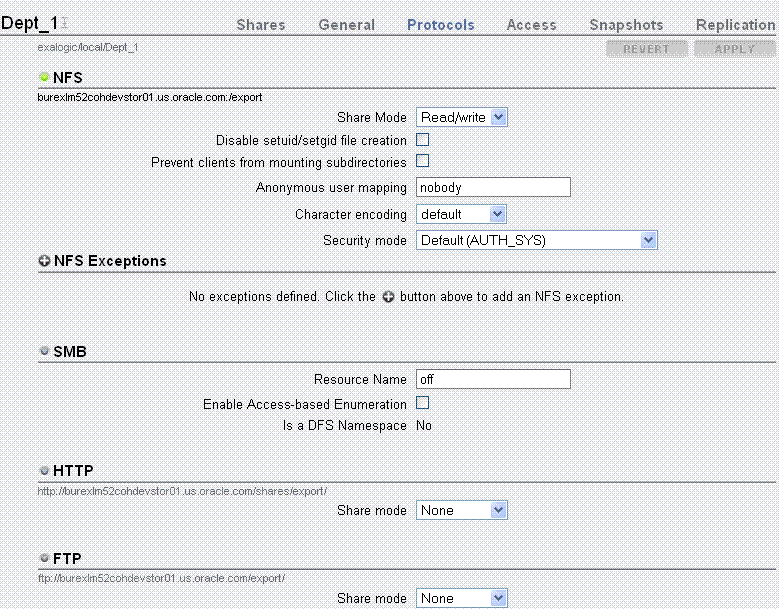Image resolution: width=779 pixels, height=609 pixels.
Task: Click the FTP export URL text
Action: [161, 579]
